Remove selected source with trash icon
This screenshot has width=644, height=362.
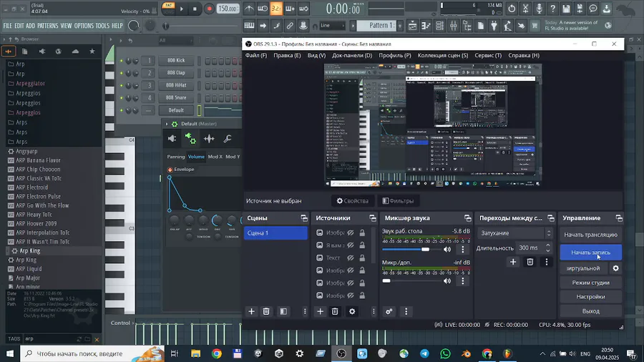[x=335, y=311]
